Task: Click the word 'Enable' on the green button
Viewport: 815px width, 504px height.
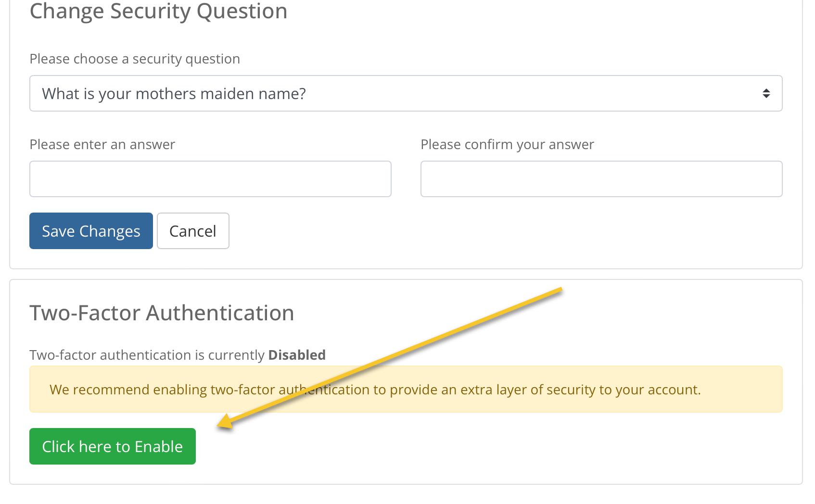Action: [158, 446]
